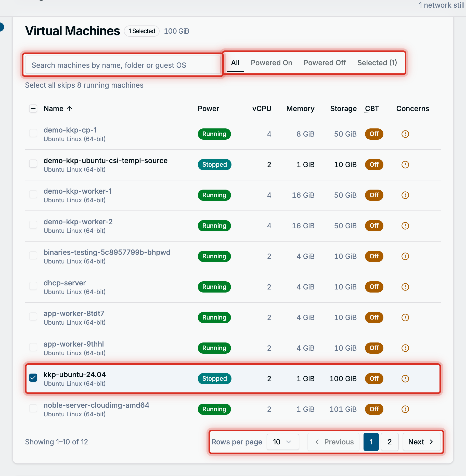
Task: Click the 1 Selected badge
Action: pyautogui.click(x=142, y=31)
